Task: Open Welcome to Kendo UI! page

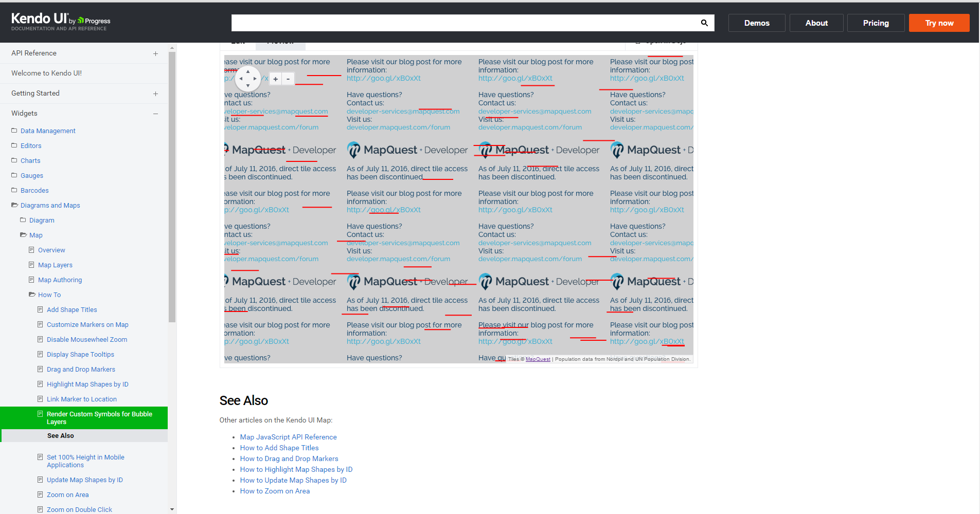Action: click(x=46, y=73)
